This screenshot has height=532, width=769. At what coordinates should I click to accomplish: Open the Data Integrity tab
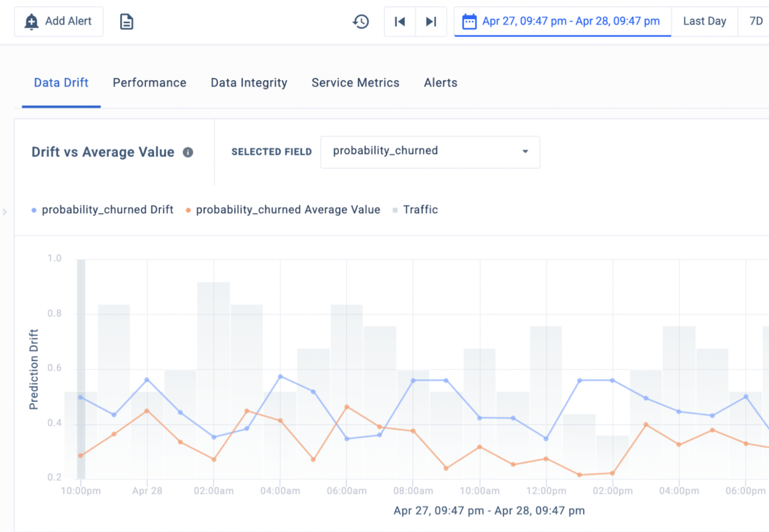pos(249,83)
